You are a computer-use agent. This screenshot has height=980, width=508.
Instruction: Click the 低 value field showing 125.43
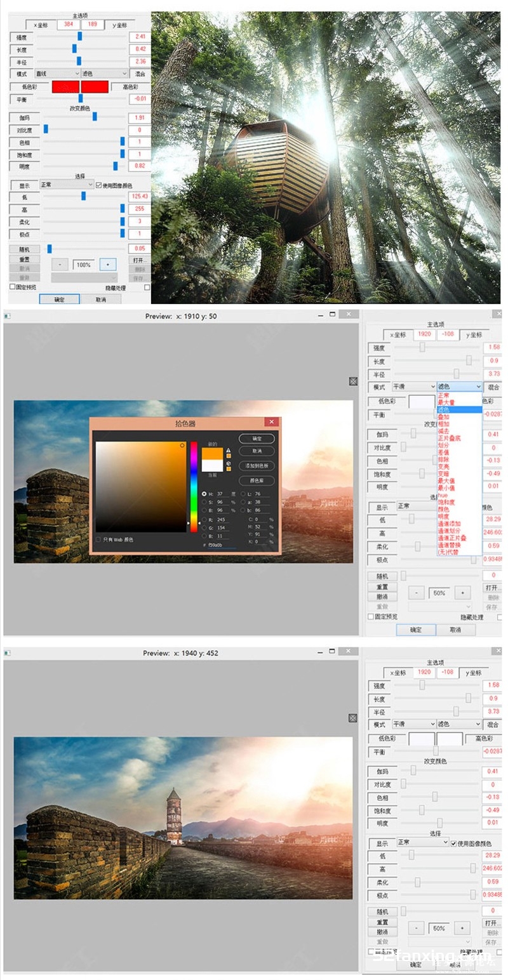point(139,196)
